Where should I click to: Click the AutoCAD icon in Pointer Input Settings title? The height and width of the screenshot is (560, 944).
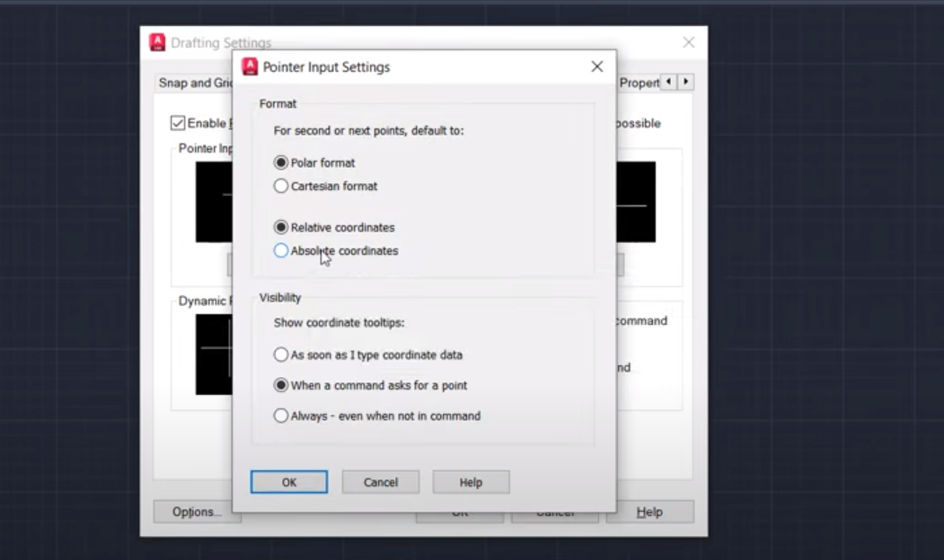[250, 66]
